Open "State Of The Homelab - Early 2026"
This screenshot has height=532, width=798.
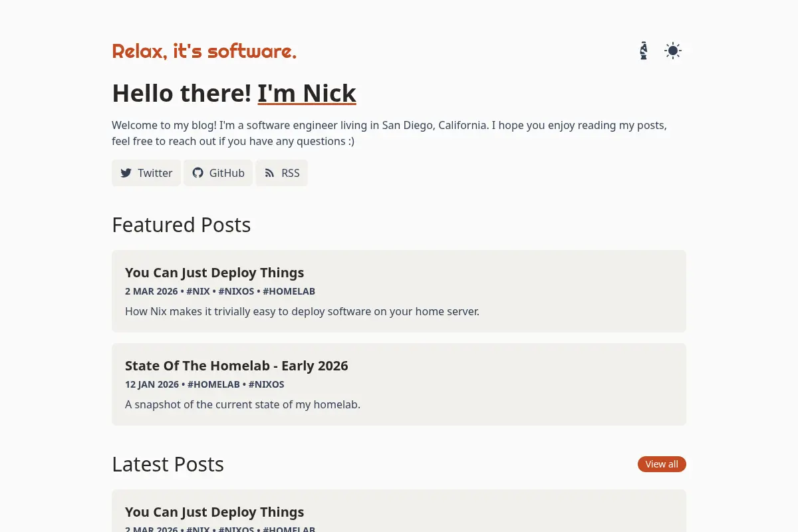(237, 366)
